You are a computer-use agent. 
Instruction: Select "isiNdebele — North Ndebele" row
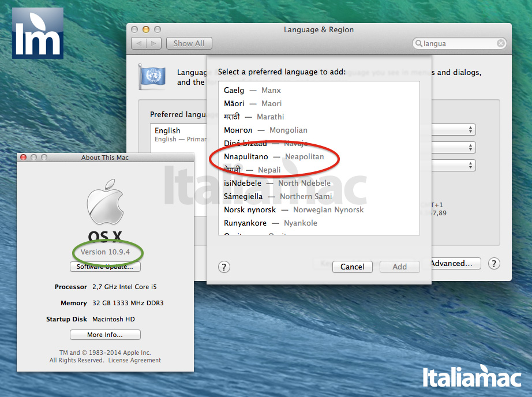tap(319, 183)
